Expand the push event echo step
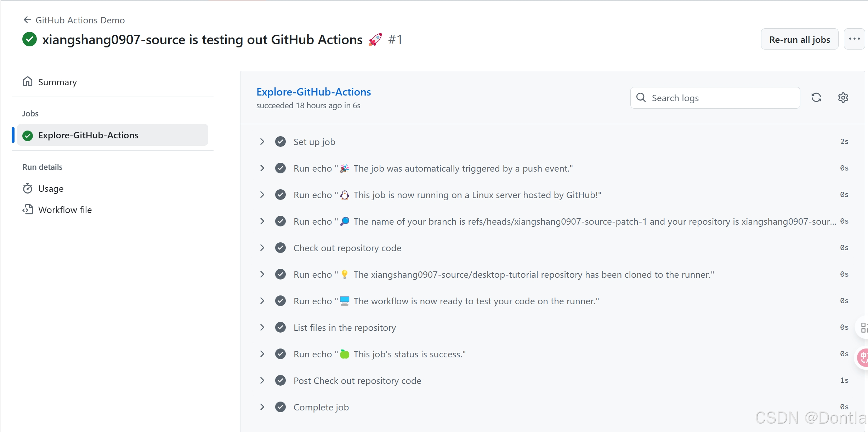This screenshot has height=432, width=868. click(262, 168)
